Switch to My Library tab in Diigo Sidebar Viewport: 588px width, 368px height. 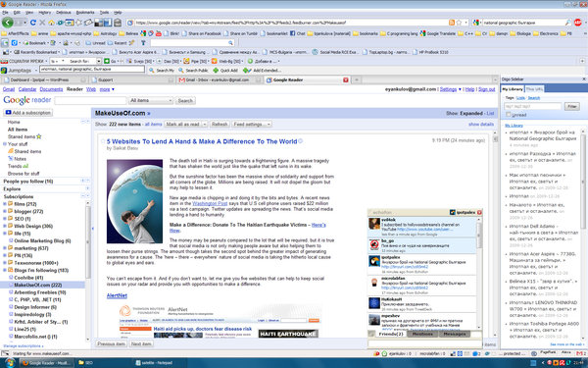513,89
